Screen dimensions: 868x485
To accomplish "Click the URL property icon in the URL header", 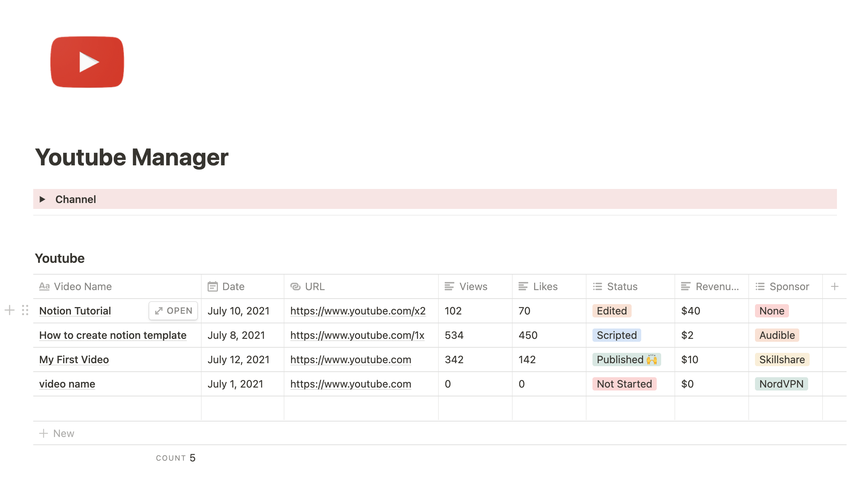I will [x=295, y=286].
